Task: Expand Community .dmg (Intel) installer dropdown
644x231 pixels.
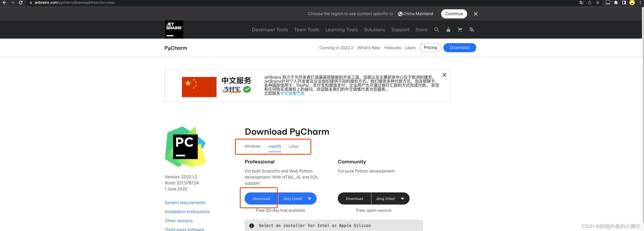Action: click(x=391, y=199)
